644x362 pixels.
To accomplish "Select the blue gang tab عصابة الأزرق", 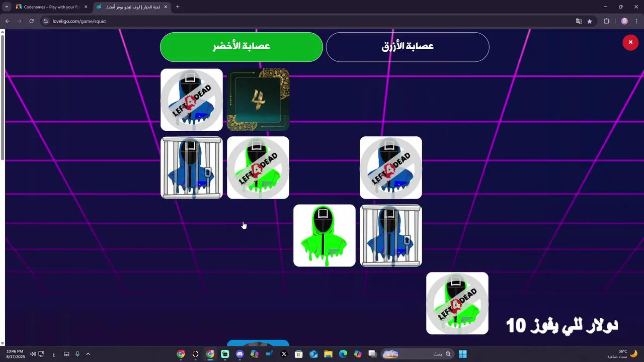I will point(408,47).
